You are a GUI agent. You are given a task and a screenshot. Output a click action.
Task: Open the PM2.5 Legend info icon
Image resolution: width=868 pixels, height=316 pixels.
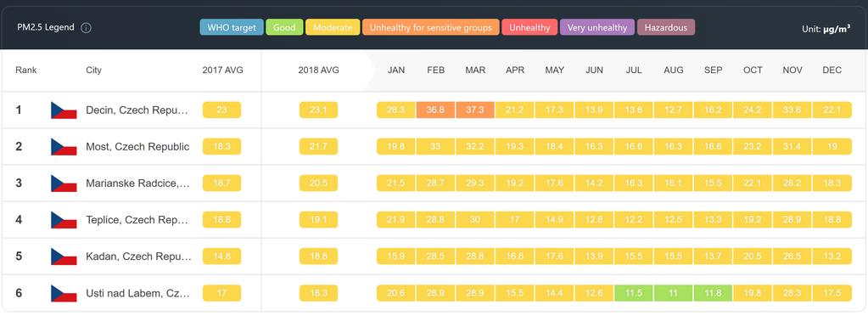pyautogui.click(x=86, y=28)
